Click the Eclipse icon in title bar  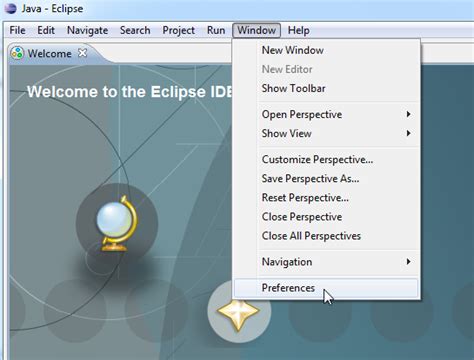click(10, 8)
